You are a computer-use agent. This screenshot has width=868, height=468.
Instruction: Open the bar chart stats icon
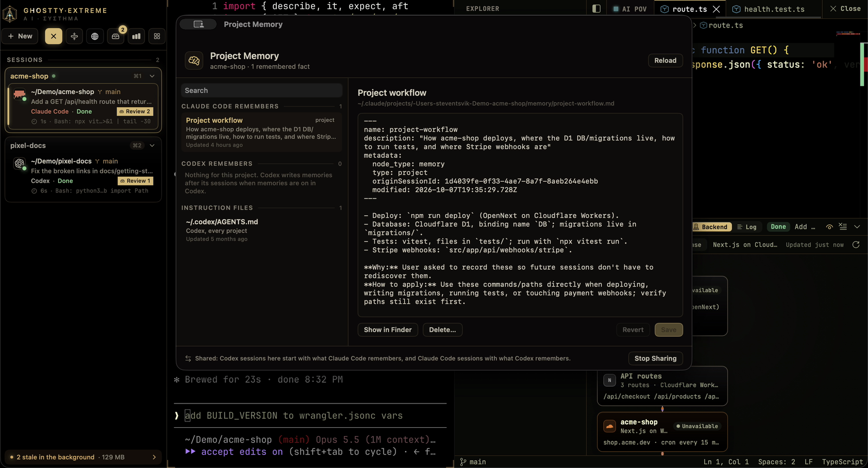(x=136, y=36)
